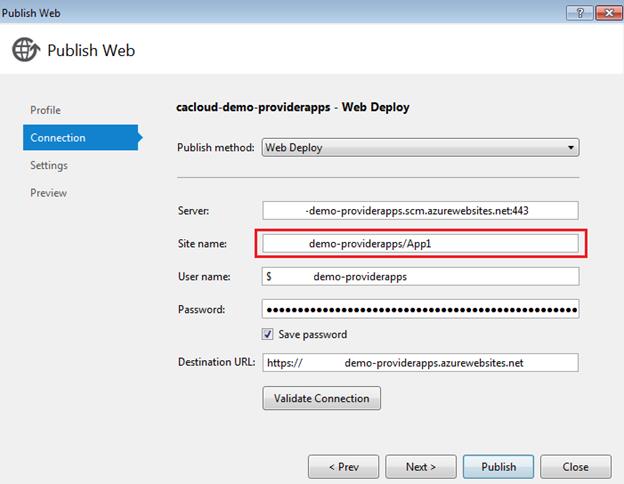Click the Publish Web globe icon

[x=26, y=50]
